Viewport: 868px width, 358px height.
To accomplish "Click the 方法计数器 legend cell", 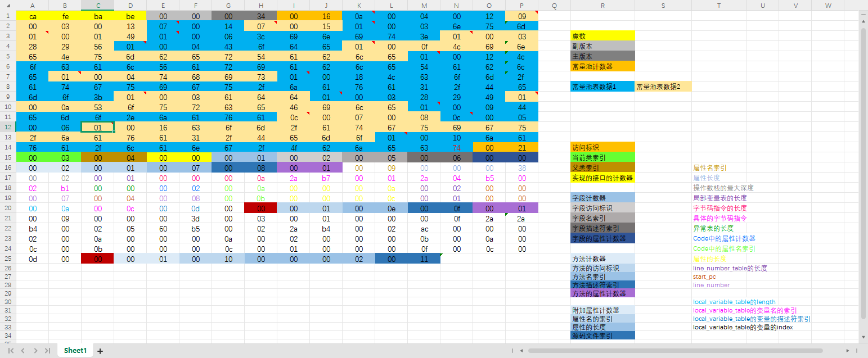I will 602,259.
